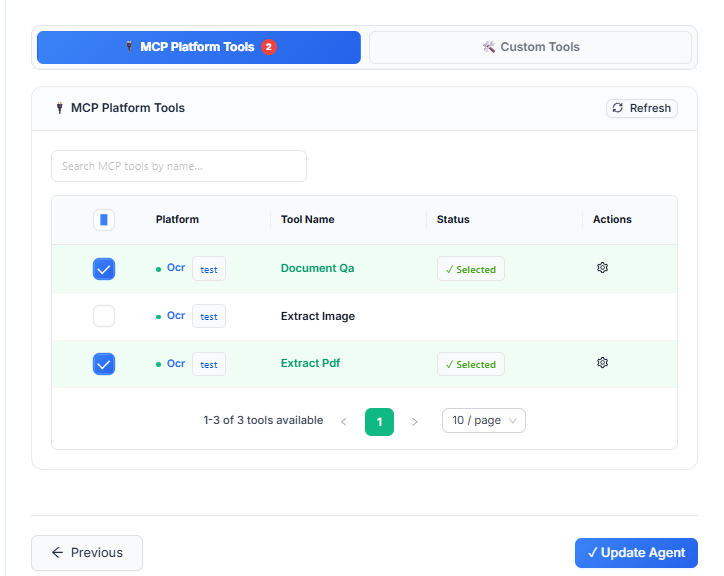This screenshot has height=576, width=724.
Task: Click the red 2 badge on MCP tab
Action: point(269,47)
